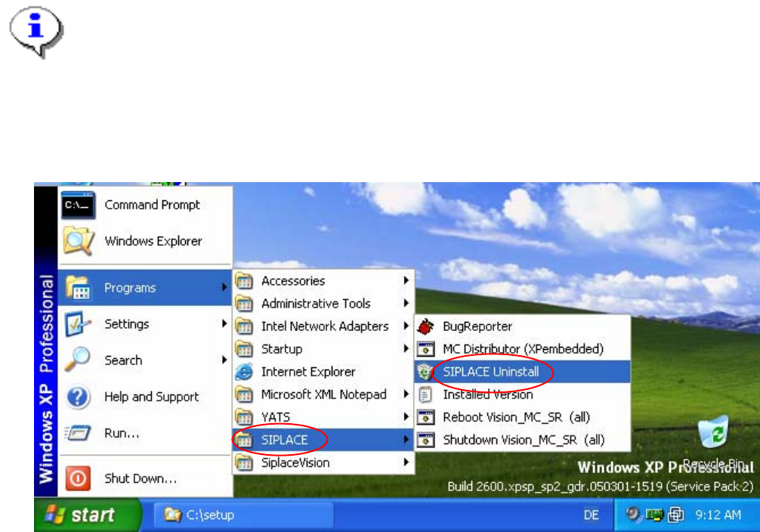Select Shutdown Vision_MC_SR (all) entry

[523, 440]
